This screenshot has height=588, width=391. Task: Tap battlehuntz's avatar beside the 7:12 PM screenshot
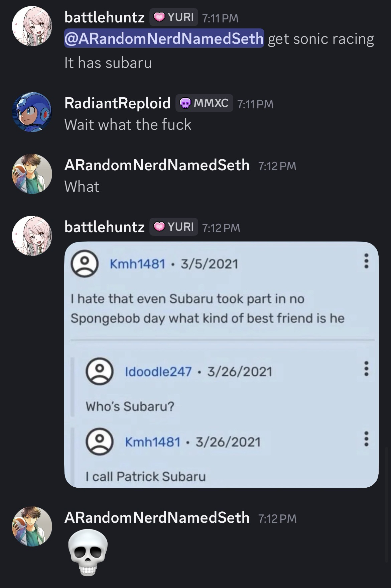point(32,236)
